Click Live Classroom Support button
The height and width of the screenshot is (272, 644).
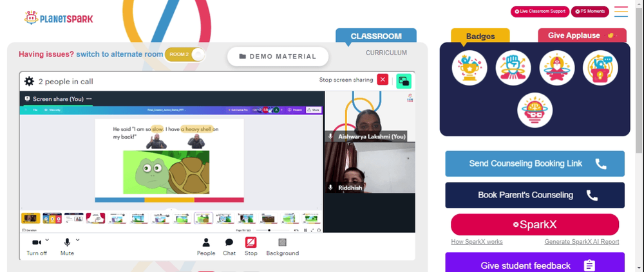pyautogui.click(x=540, y=12)
